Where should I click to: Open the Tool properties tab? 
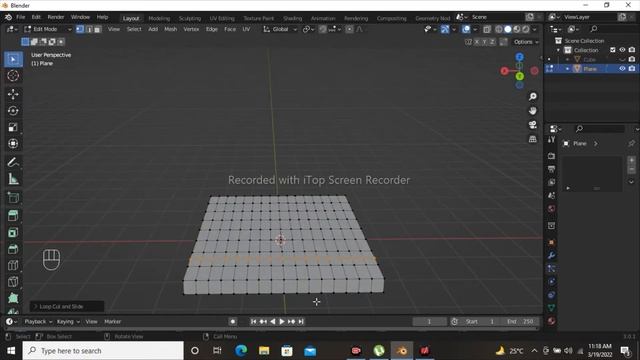[x=551, y=140]
